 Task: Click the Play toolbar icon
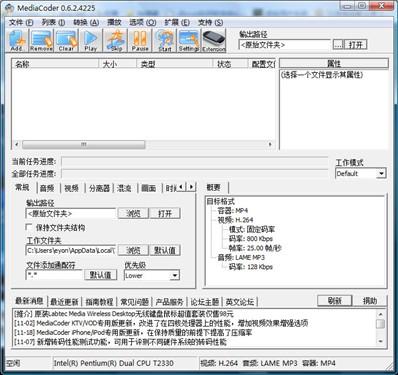pyautogui.click(x=90, y=40)
